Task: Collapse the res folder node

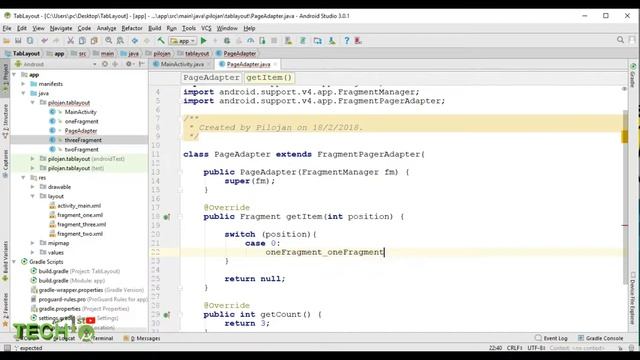Action: [x=24, y=178]
